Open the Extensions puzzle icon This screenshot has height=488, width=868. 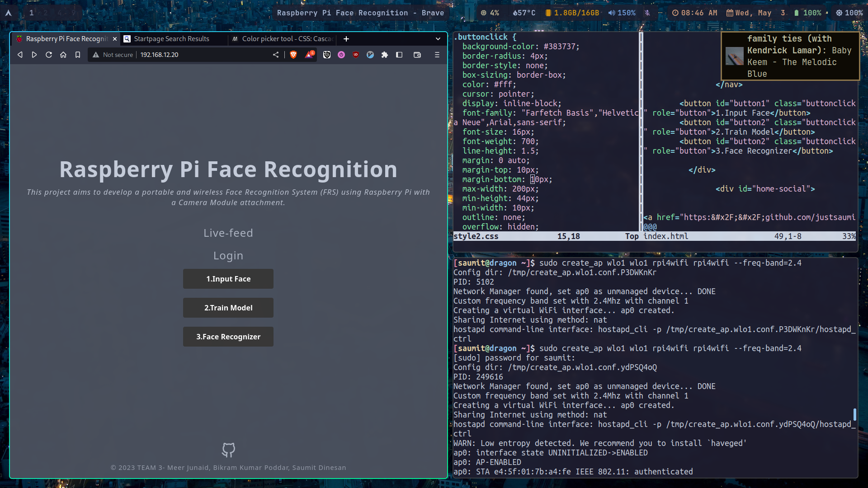pos(385,55)
